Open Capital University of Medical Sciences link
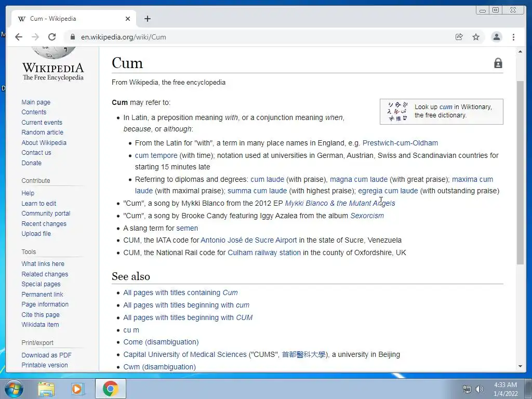 [x=185, y=354]
